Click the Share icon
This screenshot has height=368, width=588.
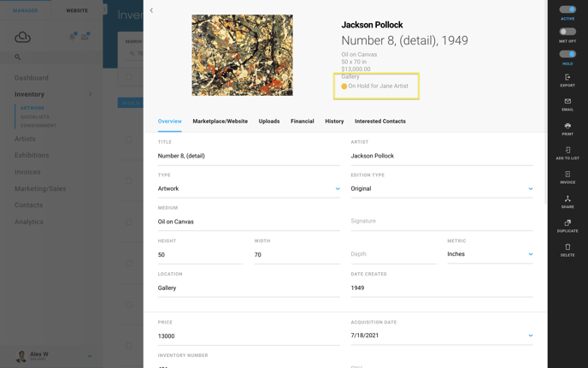[567, 199]
